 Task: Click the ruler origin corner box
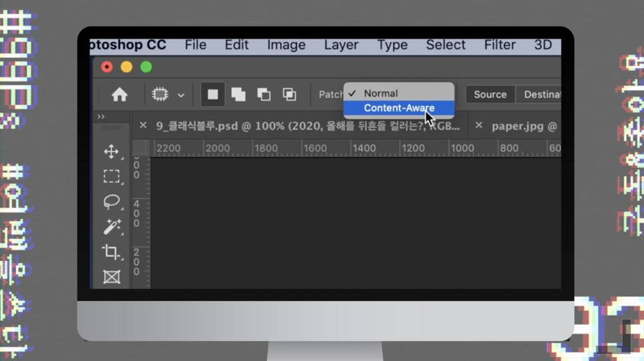click(141, 147)
